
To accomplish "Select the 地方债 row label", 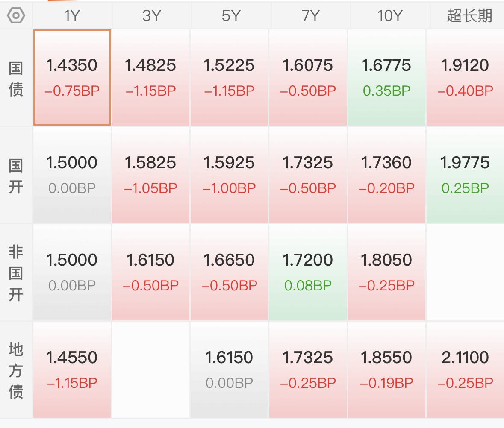I will coord(16,370).
